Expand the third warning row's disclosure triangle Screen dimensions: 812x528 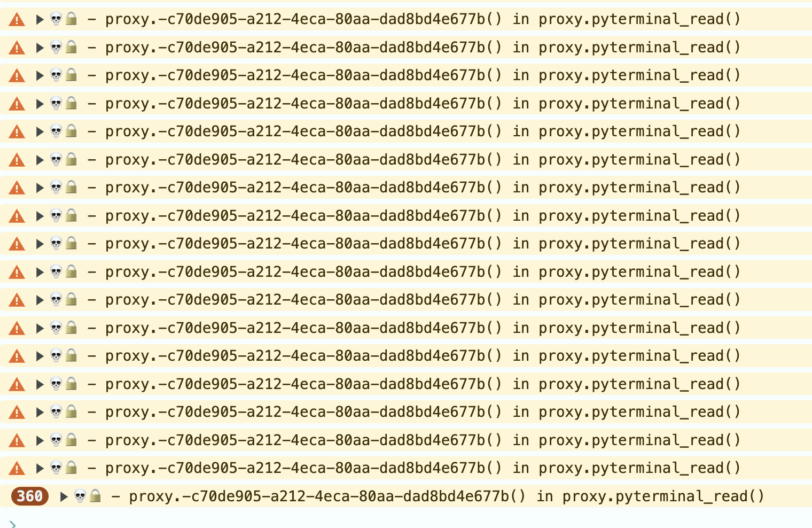[x=40, y=76]
